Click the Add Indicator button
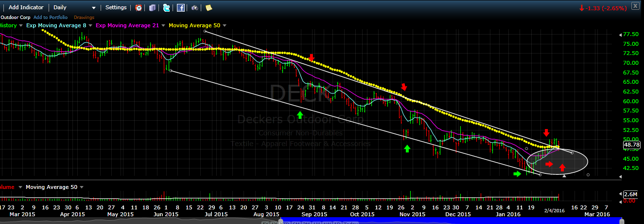Image resolution: width=644 pixels, height=224 pixels. point(26,7)
